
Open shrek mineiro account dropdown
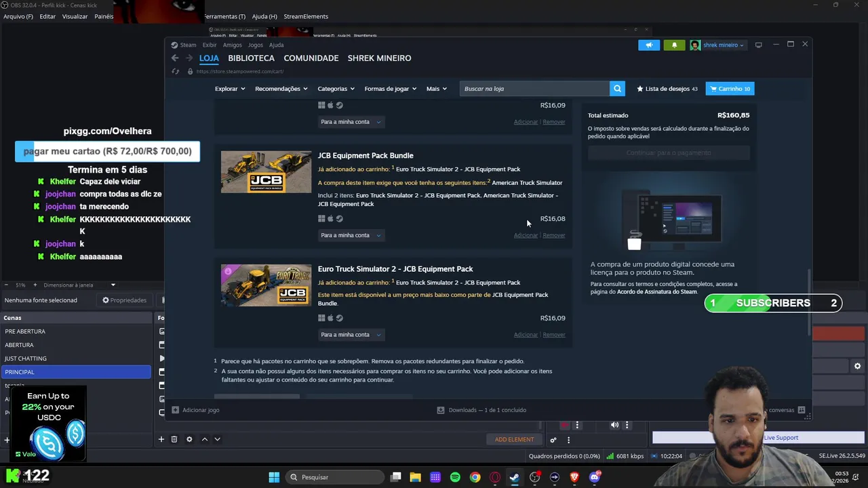coord(717,45)
